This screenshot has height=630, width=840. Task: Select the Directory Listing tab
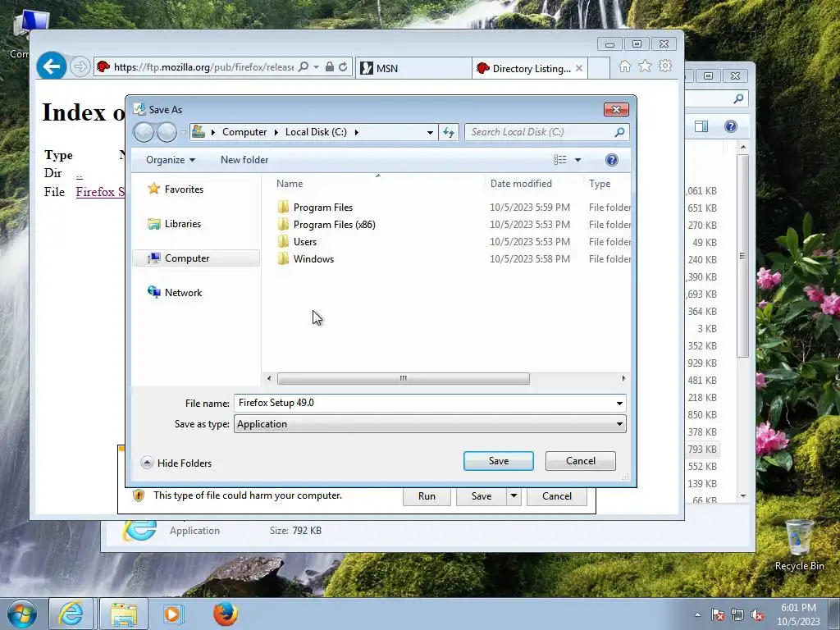[x=529, y=69]
